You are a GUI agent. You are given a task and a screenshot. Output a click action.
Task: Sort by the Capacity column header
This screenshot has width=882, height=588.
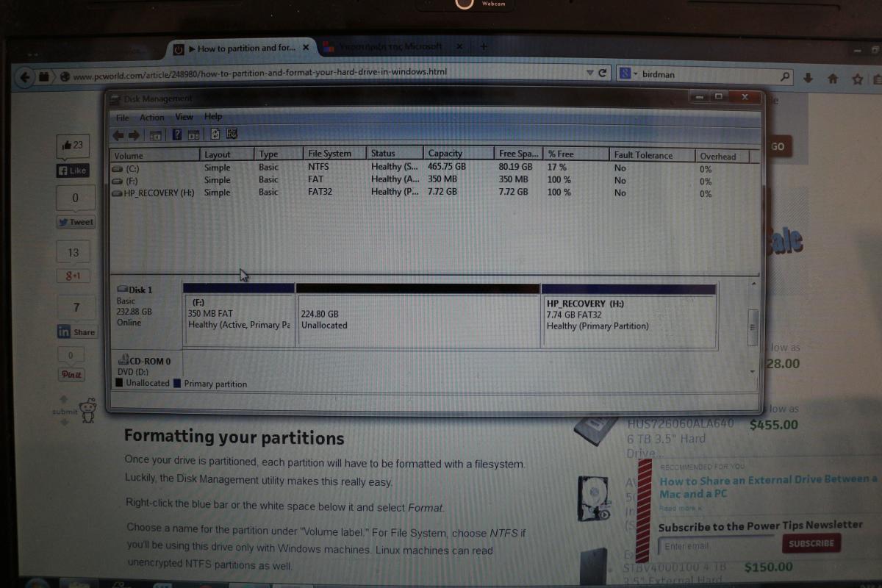point(459,154)
